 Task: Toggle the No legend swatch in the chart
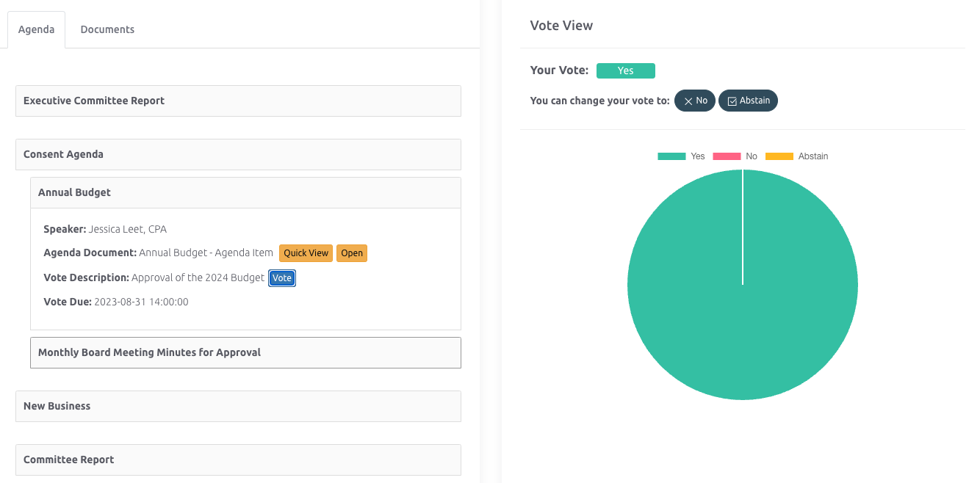pyautogui.click(x=727, y=156)
